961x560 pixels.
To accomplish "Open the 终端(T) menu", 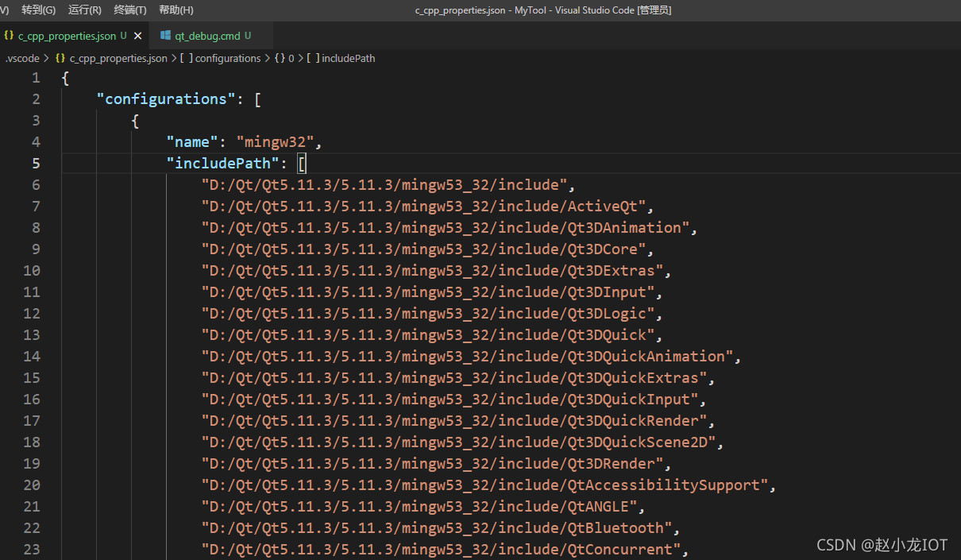I will tap(130, 10).
